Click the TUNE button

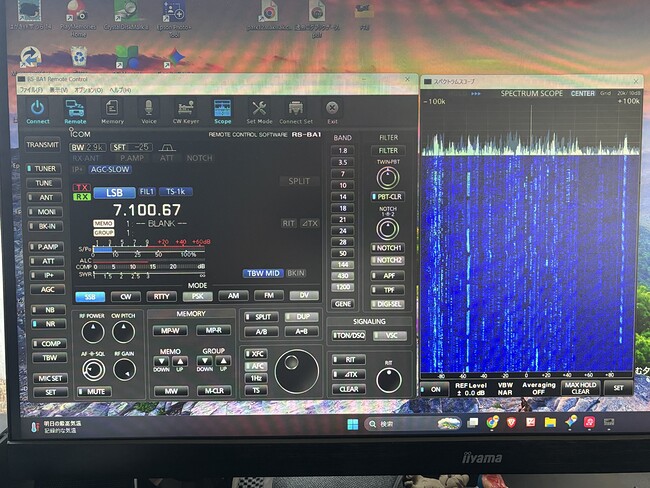44,183
